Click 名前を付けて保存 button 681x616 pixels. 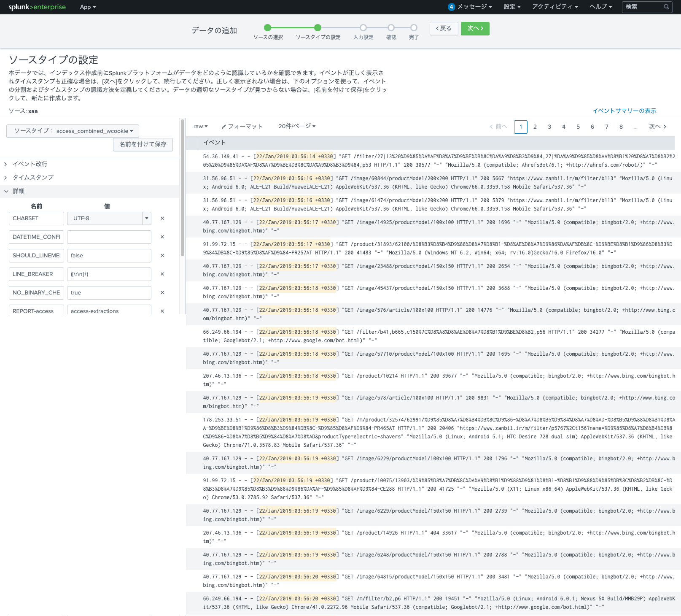pyautogui.click(x=143, y=144)
